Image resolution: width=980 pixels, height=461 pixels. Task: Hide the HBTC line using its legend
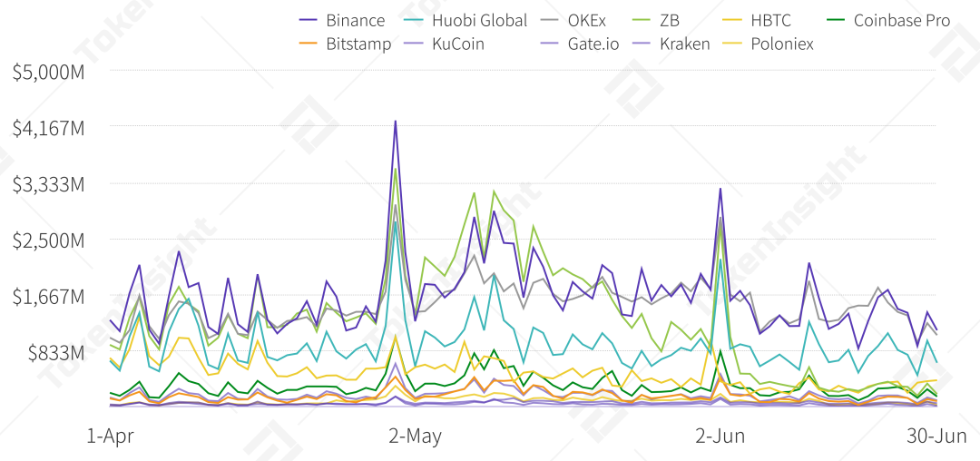point(771,20)
